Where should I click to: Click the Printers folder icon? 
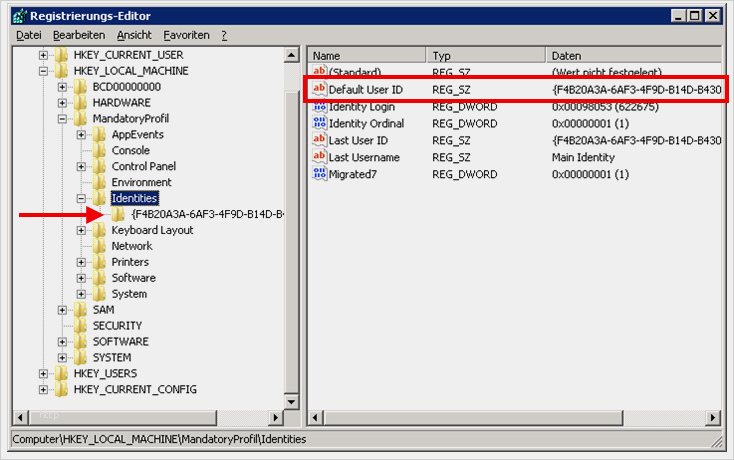tap(99, 262)
